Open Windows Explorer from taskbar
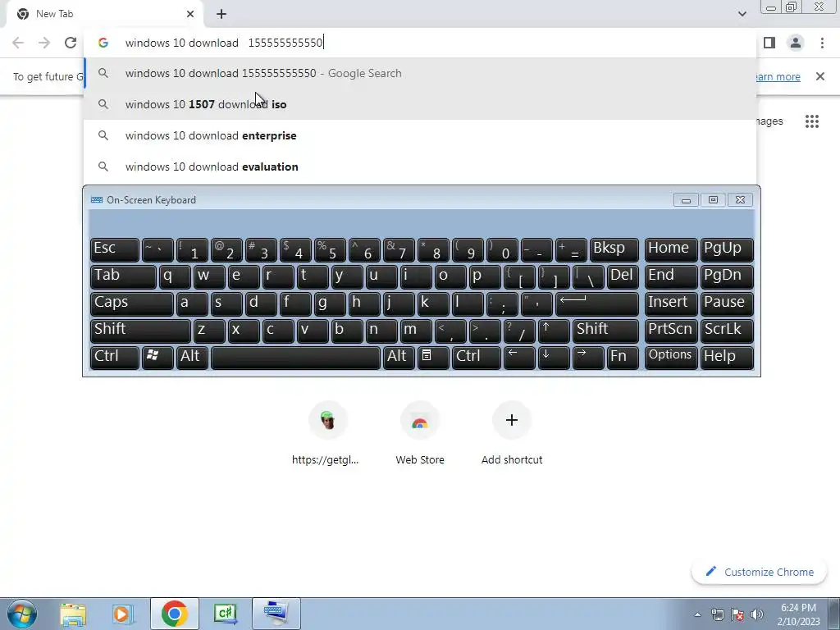Screen dimensions: 840x630 coord(73,614)
